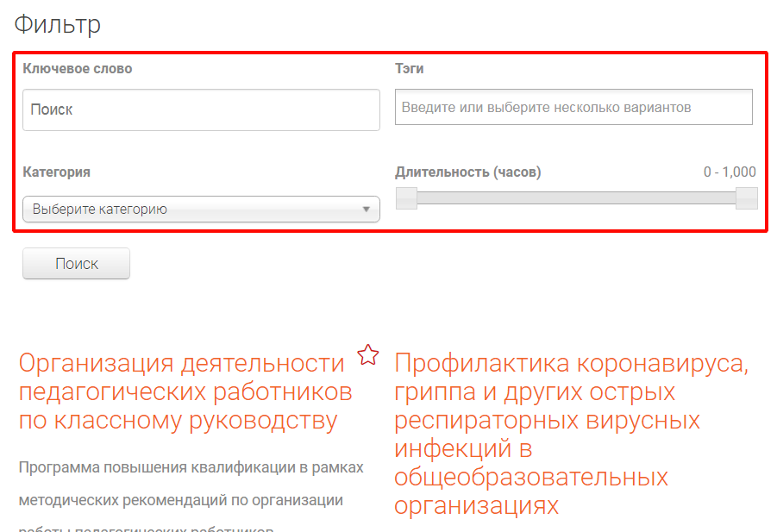777x532 pixels.
Task: Click the методических рекомендаций description line
Action: tap(181, 500)
